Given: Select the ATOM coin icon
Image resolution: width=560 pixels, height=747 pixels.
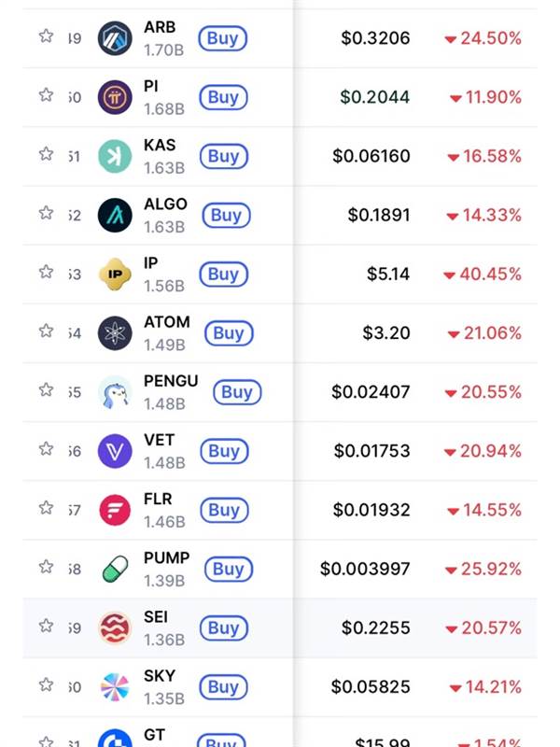Looking at the screenshot, I should [115, 332].
